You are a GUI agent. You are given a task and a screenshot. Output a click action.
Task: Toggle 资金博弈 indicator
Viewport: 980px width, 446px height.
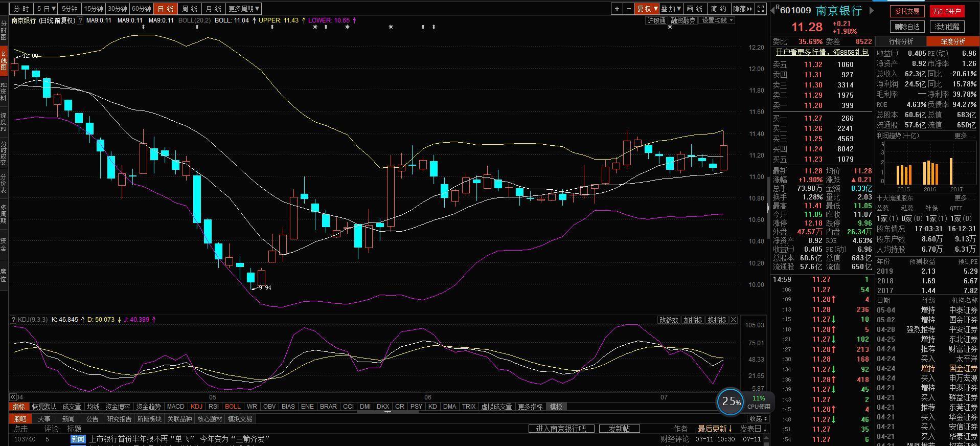(118, 407)
